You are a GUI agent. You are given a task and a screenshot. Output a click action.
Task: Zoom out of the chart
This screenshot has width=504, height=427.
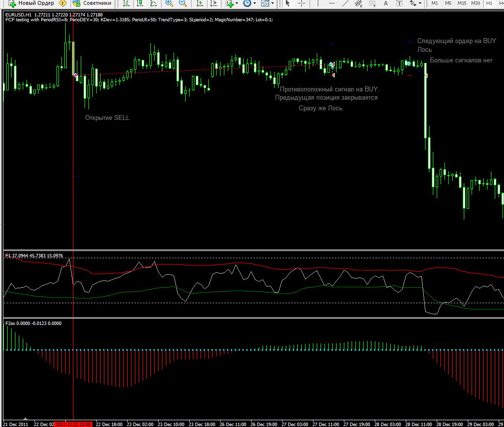click(x=182, y=3)
